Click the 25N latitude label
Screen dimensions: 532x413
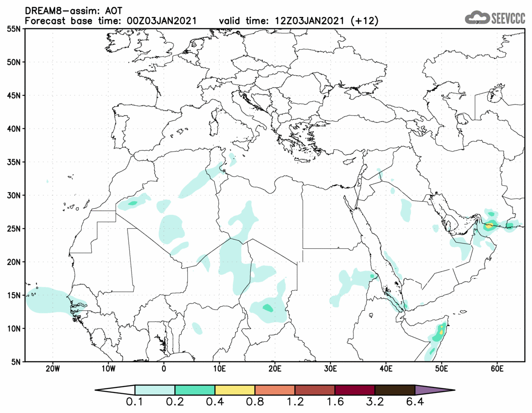point(14,229)
